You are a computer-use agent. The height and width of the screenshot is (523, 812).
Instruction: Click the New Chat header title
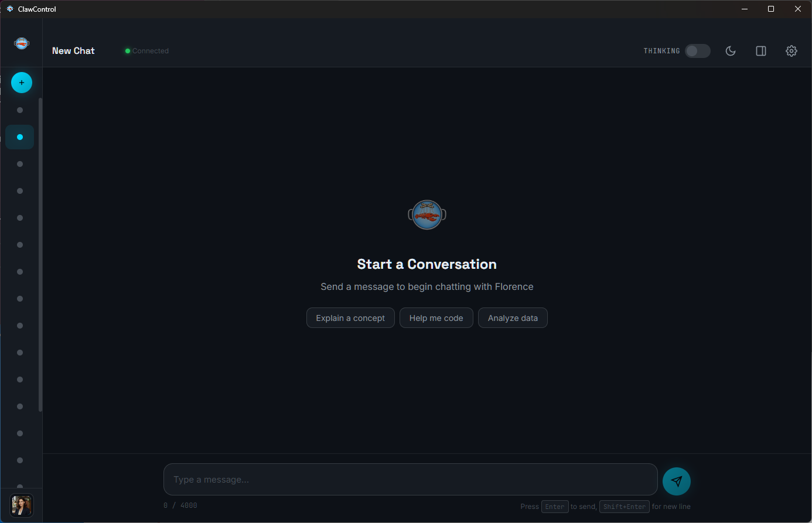[73, 51]
